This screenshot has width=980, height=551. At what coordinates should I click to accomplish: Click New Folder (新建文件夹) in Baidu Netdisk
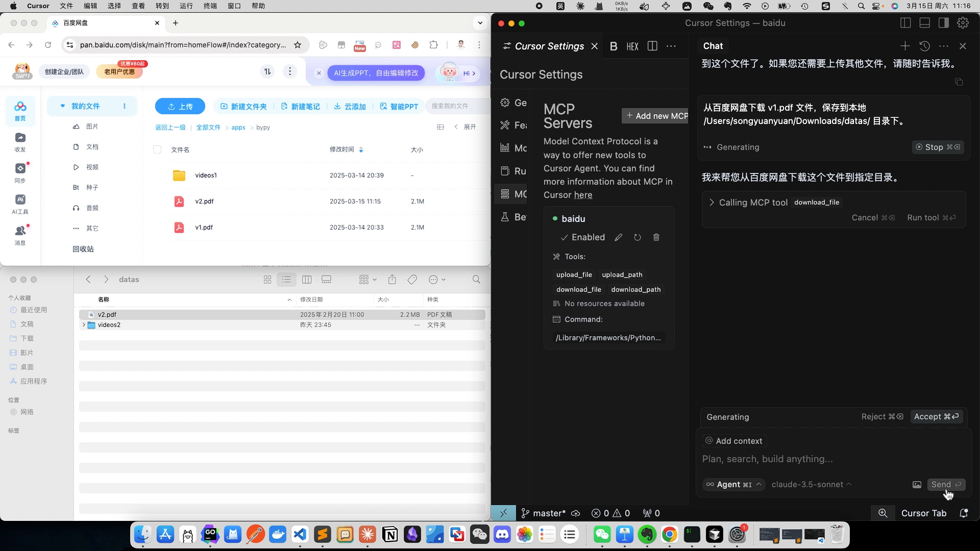point(243,106)
